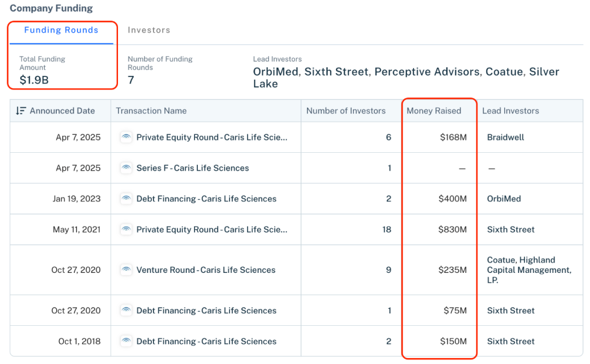Click Caris logo icon in $168M Private Equity row
Screen dimensions: 590x364
pos(126,138)
